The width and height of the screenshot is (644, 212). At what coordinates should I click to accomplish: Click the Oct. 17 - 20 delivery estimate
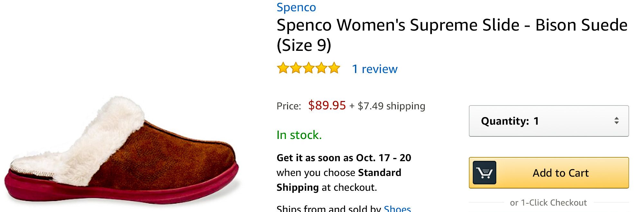[x=383, y=158]
